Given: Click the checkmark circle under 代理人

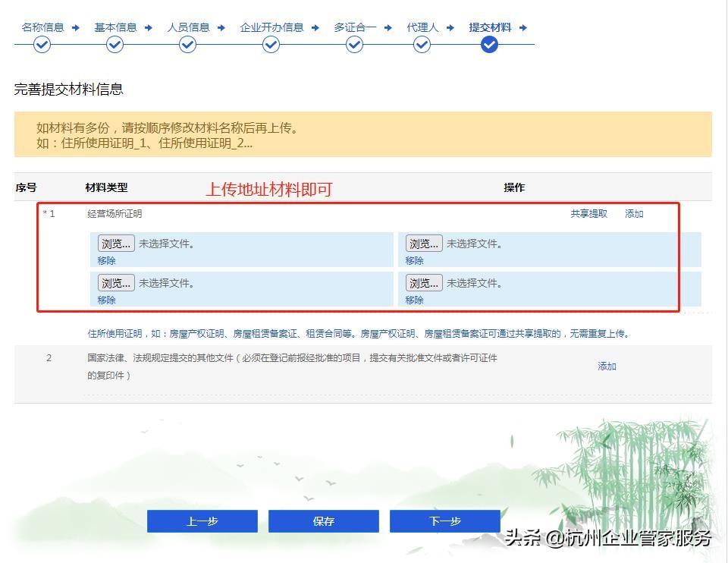Looking at the screenshot, I should point(422,45).
